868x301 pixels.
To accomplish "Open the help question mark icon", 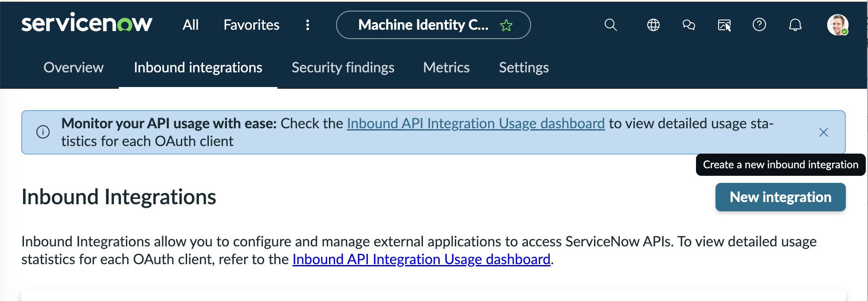I will (759, 24).
